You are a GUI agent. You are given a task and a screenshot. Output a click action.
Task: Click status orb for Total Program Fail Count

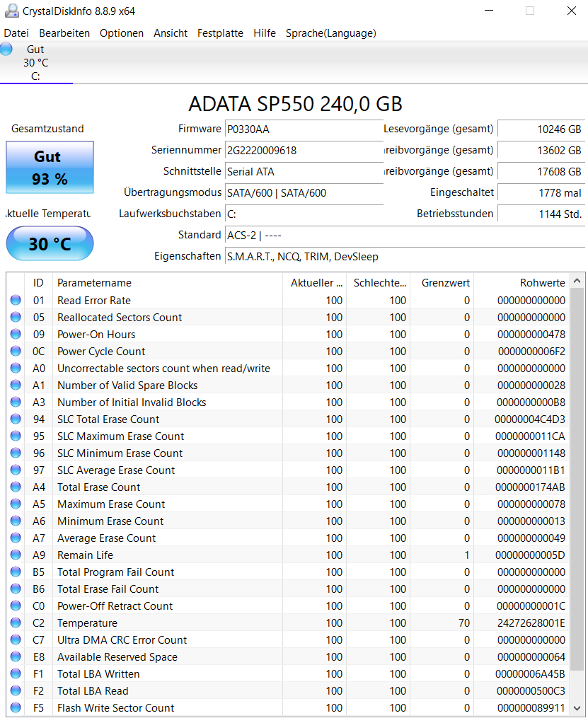16,572
